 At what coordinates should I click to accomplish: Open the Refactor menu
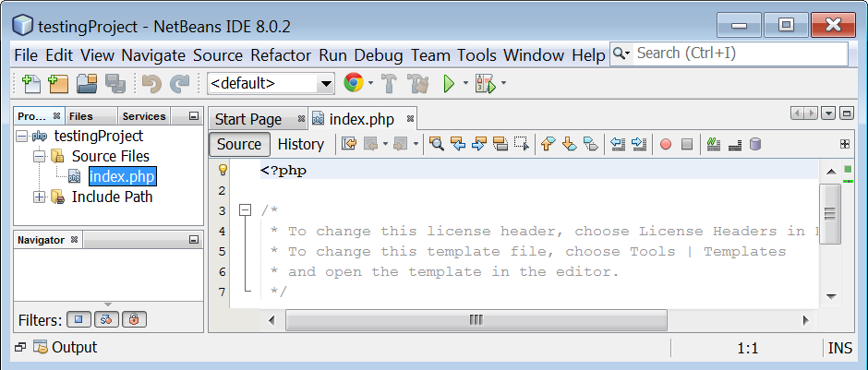pyautogui.click(x=281, y=55)
